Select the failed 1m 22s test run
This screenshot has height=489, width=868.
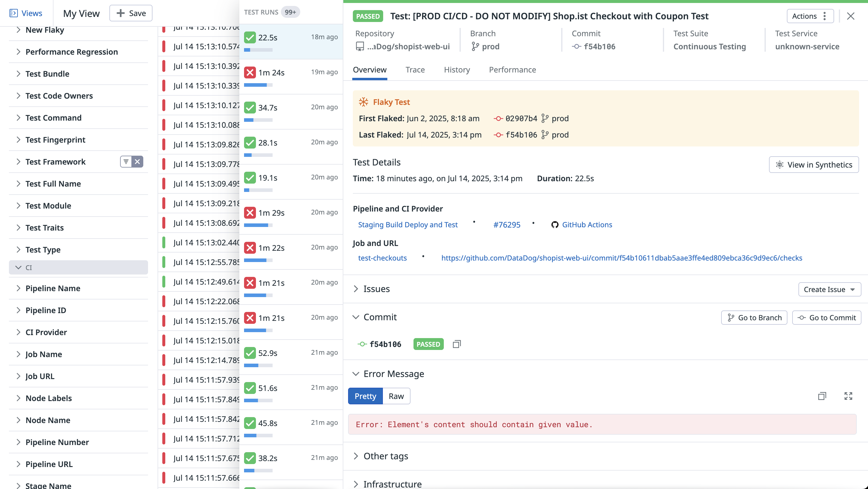pos(291,252)
